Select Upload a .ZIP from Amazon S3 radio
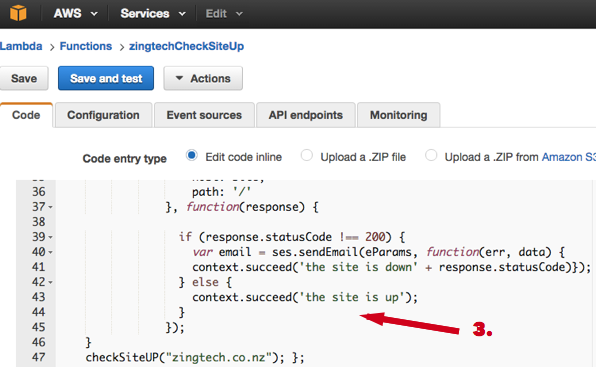This screenshot has height=367, width=596. click(431, 155)
